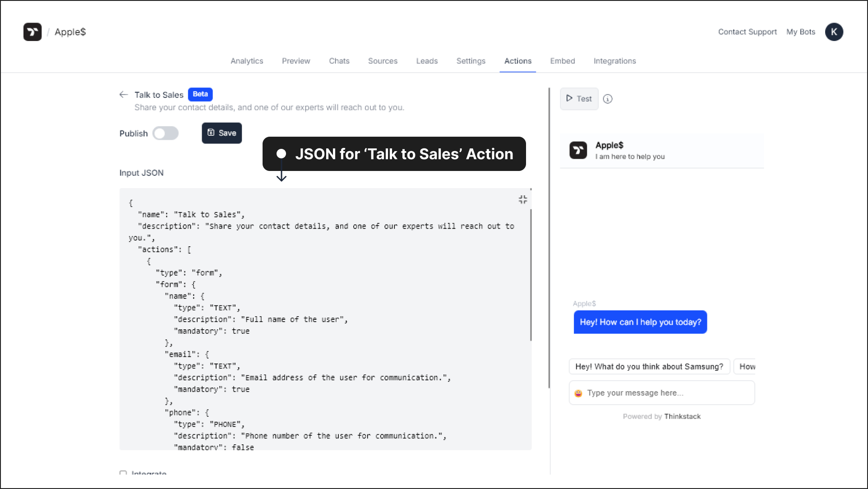Click the Hey What do you think about Samsung suggestion
This screenshot has height=489, width=868.
click(649, 366)
